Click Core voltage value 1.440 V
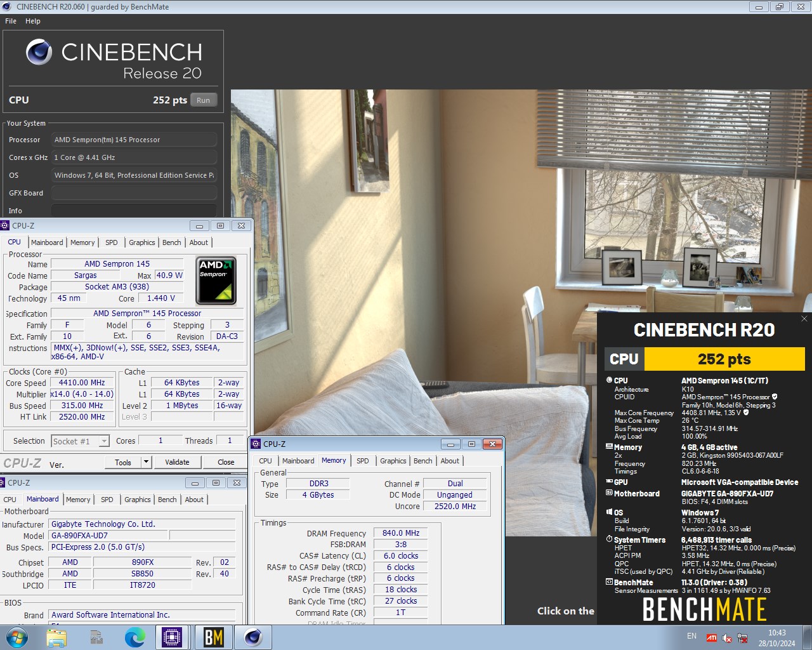812x650 pixels. point(161,298)
